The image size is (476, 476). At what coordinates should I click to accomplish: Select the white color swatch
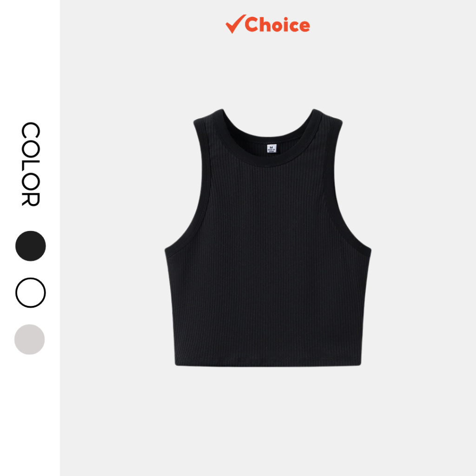(30, 293)
